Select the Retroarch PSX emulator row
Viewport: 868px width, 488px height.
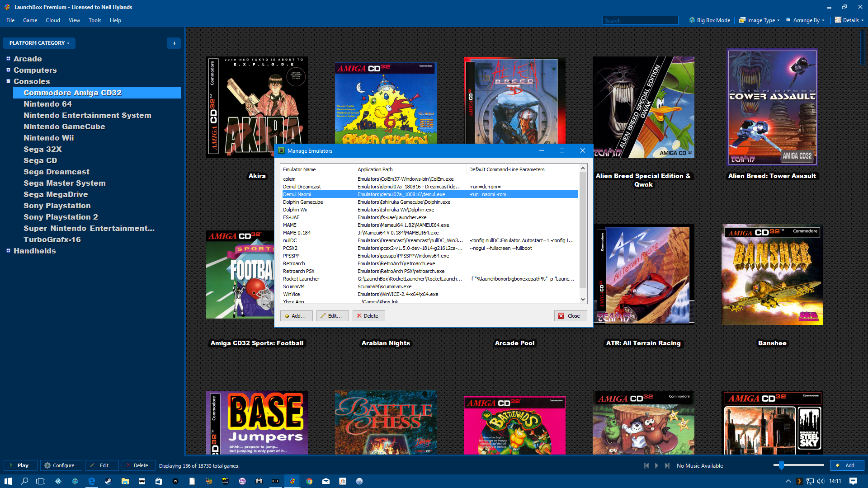pos(429,271)
